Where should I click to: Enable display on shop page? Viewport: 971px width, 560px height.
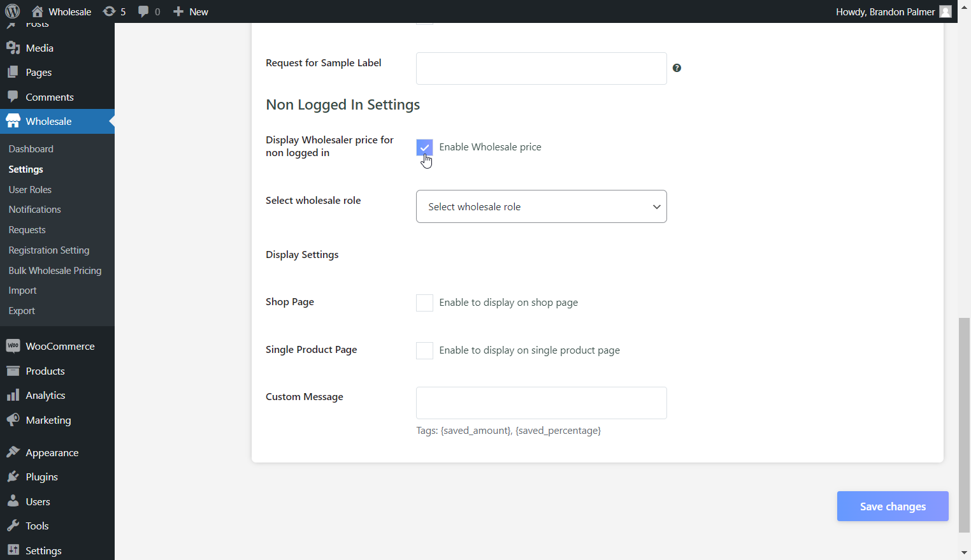tap(424, 303)
